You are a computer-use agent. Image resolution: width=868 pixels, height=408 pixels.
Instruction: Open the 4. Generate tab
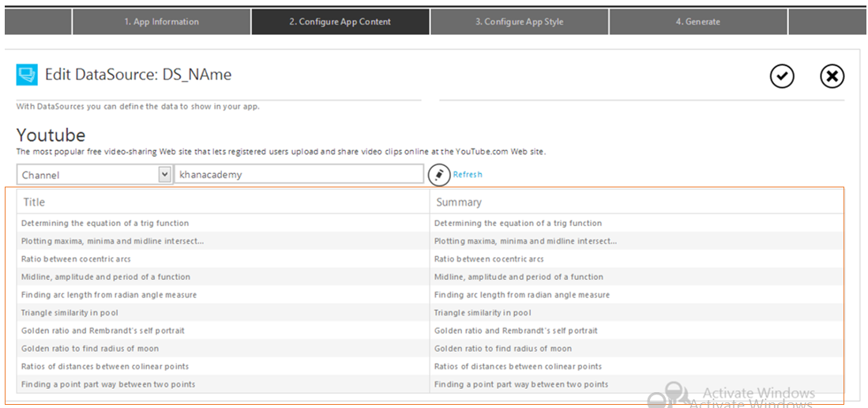[x=698, y=22]
